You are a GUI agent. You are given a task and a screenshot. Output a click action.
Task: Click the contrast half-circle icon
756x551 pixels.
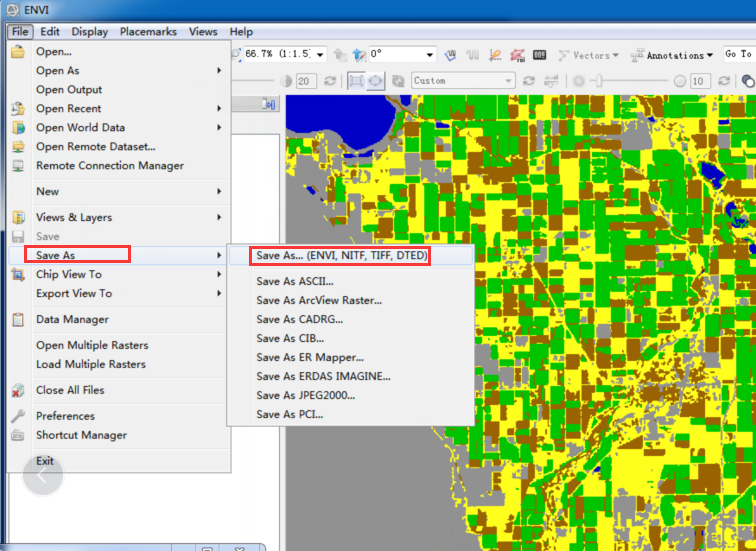tap(286, 81)
